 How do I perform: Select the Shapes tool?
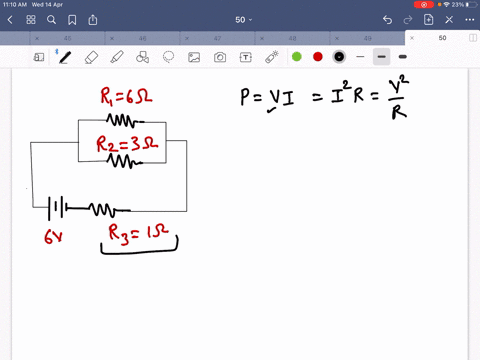[x=142, y=57]
